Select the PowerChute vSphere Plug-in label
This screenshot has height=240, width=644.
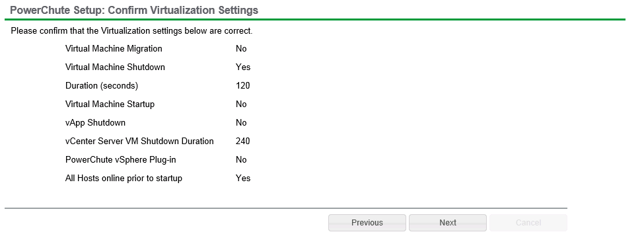121,159
